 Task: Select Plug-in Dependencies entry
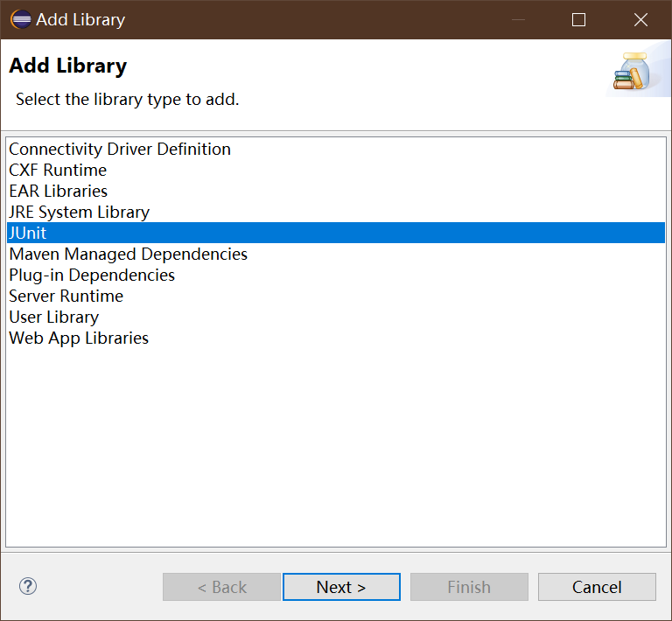[x=92, y=275]
